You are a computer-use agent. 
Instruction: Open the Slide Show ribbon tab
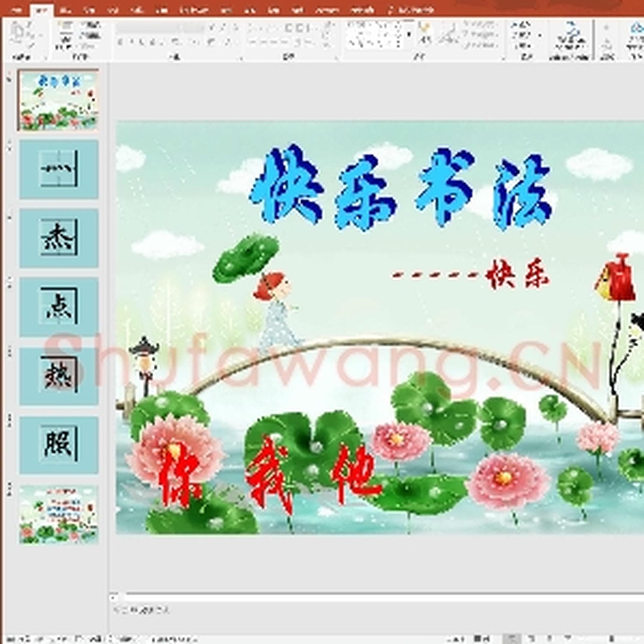click(x=194, y=9)
